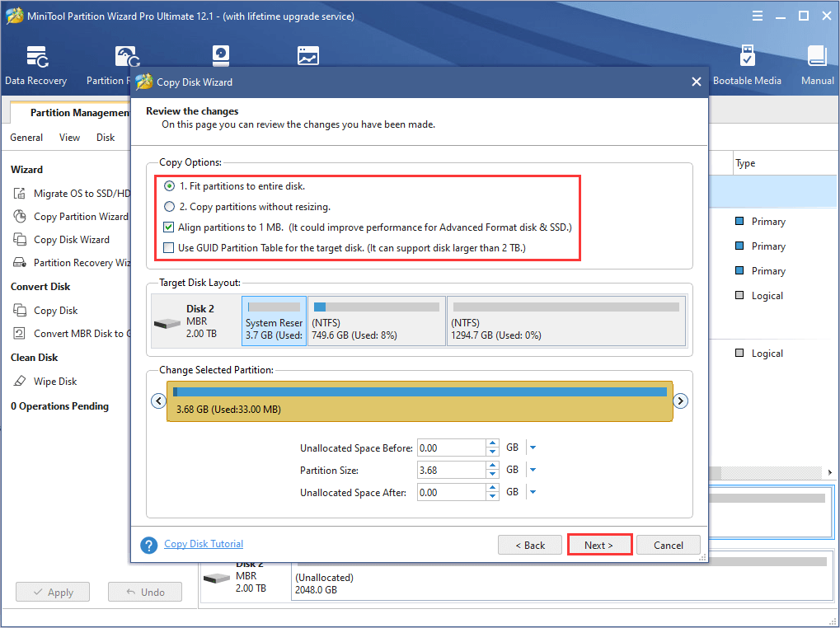Close the Copy Disk Wizard dialog
Image resolution: width=840 pixels, height=628 pixels.
[x=697, y=82]
